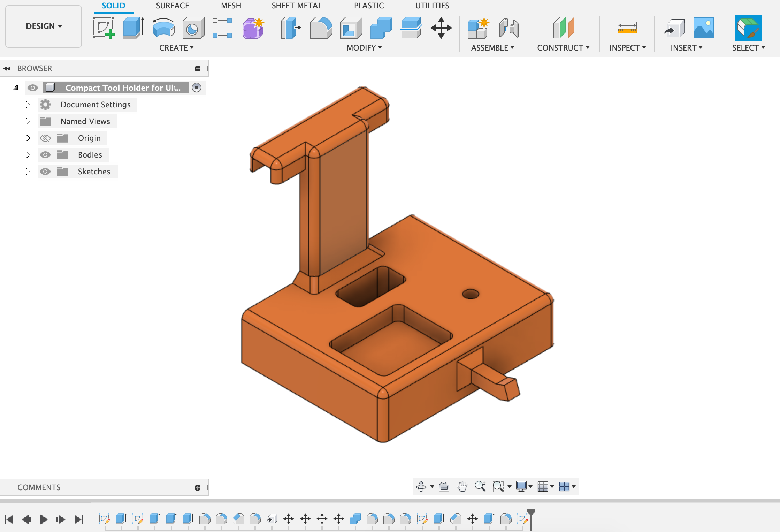Select the Shell tool icon
The height and width of the screenshot is (532, 780).
pyautogui.click(x=351, y=28)
